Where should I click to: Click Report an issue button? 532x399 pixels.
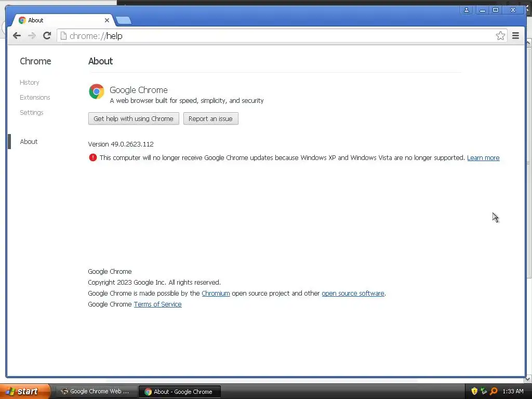(211, 118)
